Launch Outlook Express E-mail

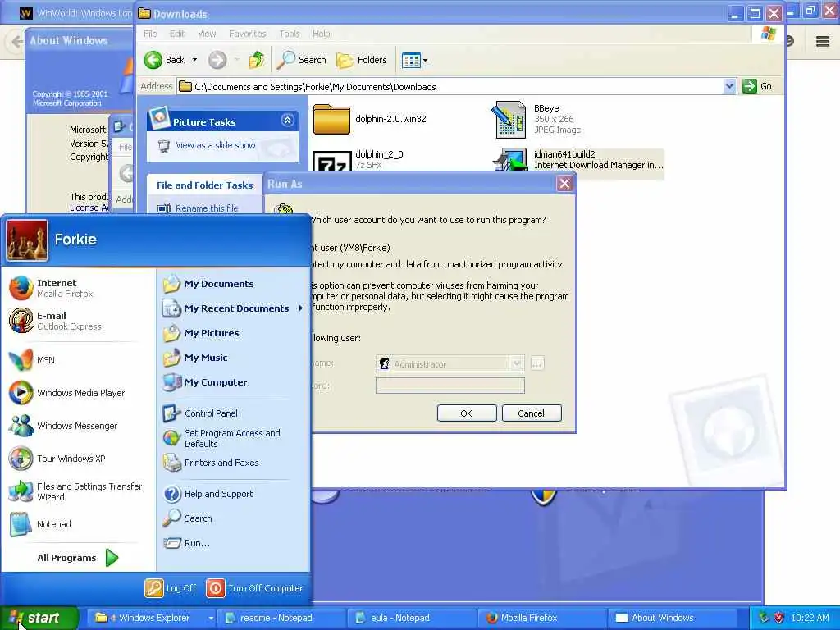pos(55,321)
